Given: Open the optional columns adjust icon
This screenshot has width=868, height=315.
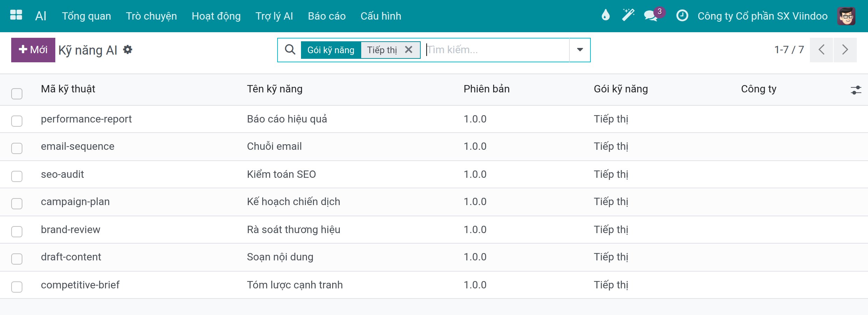Looking at the screenshot, I should pos(856,90).
